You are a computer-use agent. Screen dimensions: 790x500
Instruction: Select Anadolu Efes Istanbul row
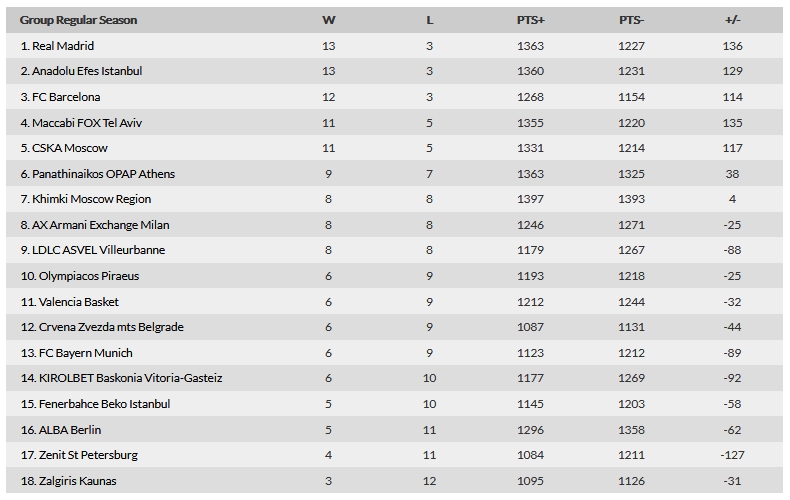[394, 71]
